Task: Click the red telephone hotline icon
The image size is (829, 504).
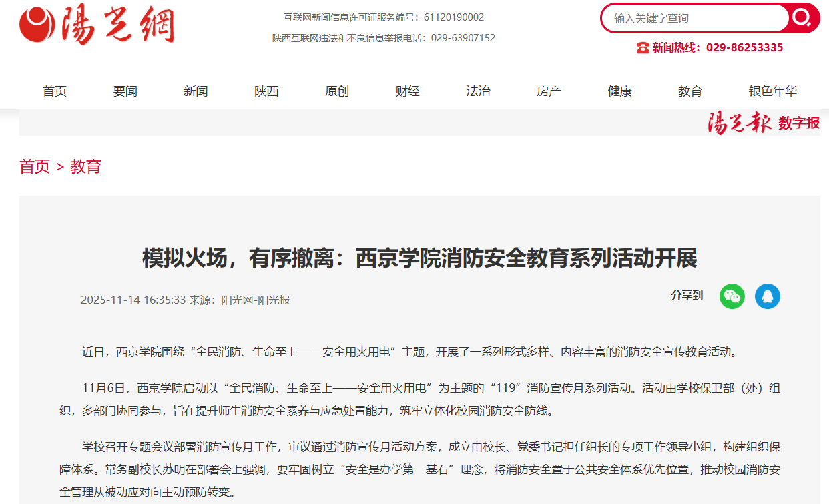Action: tap(642, 47)
